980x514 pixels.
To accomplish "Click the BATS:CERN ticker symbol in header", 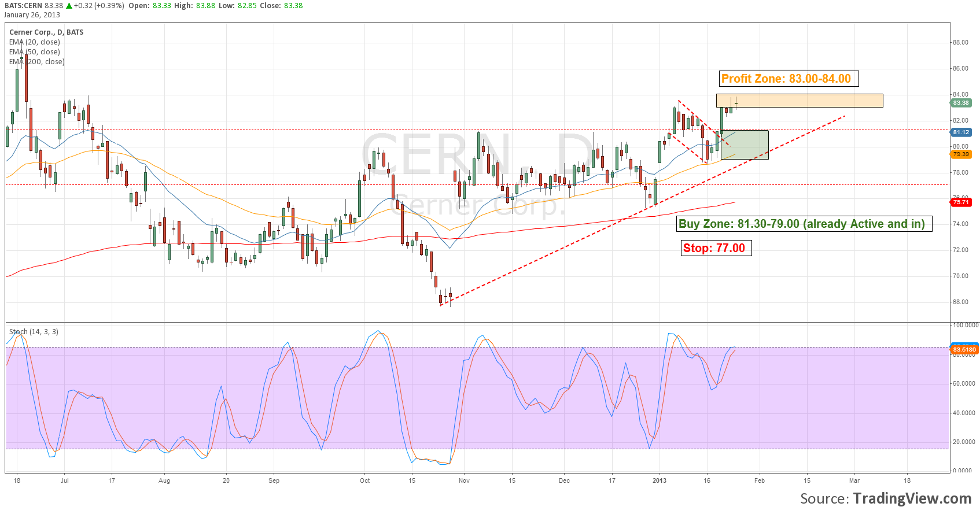I will [x=23, y=6].
